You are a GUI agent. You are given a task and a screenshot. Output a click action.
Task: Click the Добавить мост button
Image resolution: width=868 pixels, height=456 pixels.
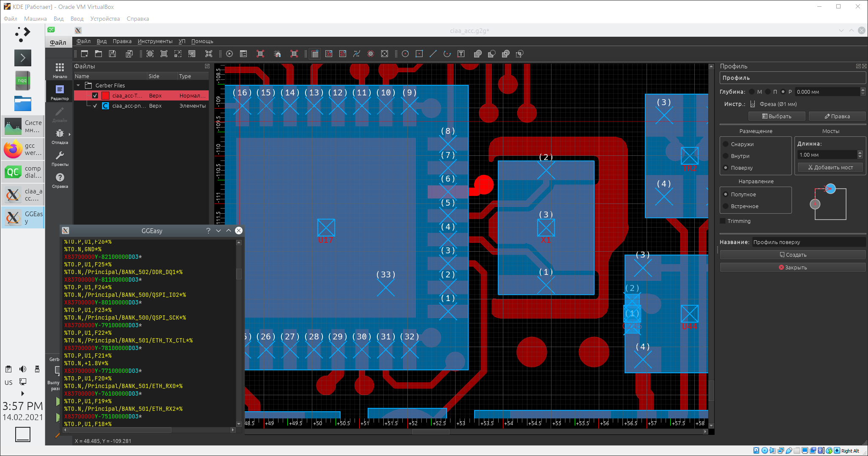point(830,167)
